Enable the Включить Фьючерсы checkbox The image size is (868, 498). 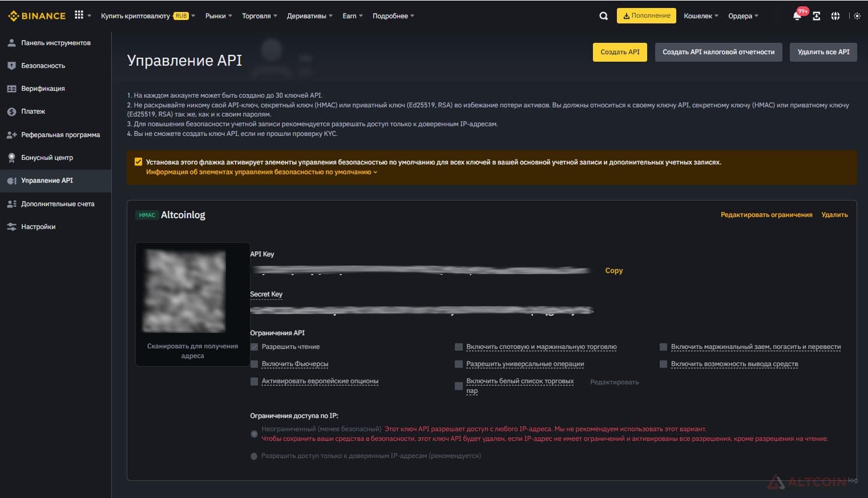[255, 364]
